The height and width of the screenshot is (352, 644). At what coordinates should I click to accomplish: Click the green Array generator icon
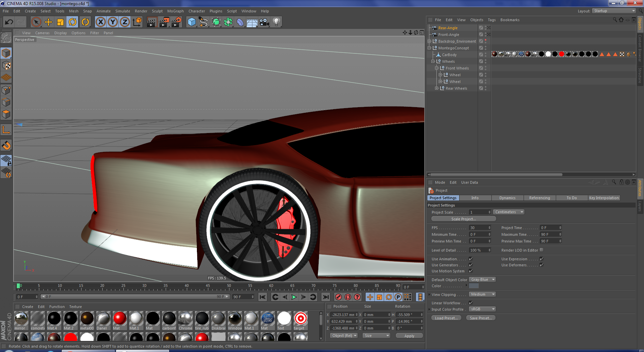click(228, 22)
